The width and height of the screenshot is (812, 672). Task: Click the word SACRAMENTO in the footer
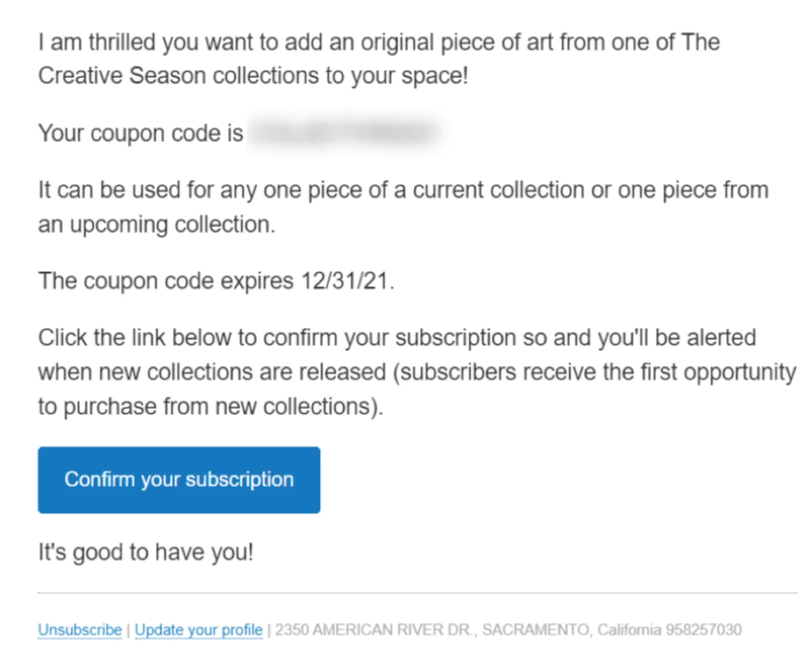[535, 630]
